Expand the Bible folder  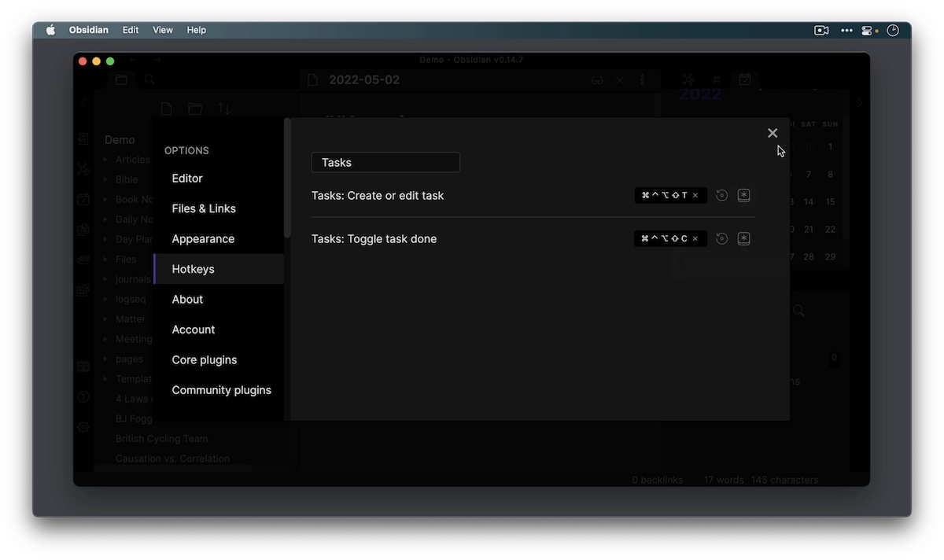[x=105, y=179]
